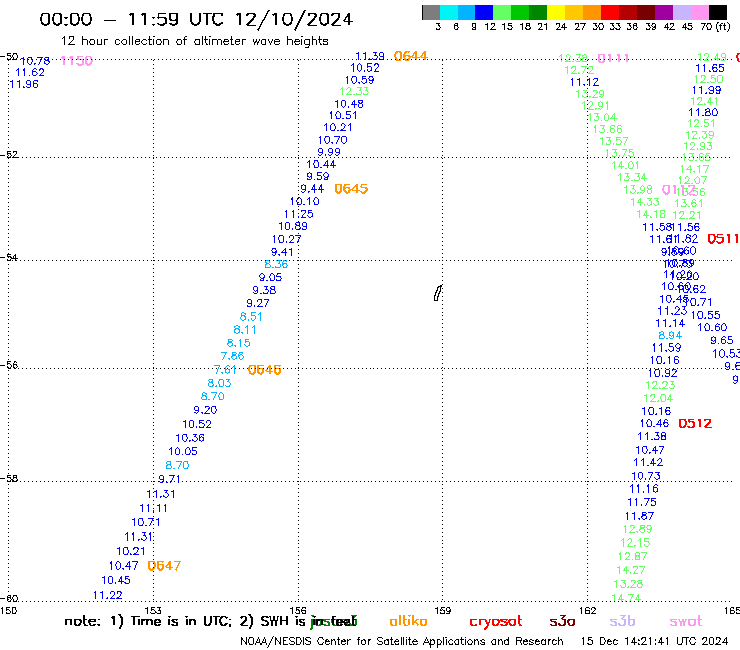Screen dimensions: 740x650
Task: Click the green wave height value 14.74
Action: coord(626,598)
